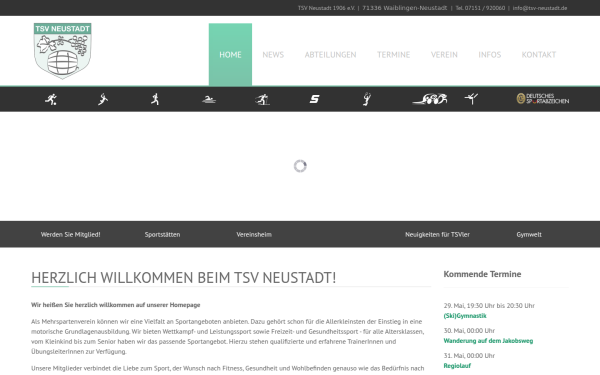Open the INFOS menu
This screenshot has width=600, height=375.
click(x=490, y=55)
